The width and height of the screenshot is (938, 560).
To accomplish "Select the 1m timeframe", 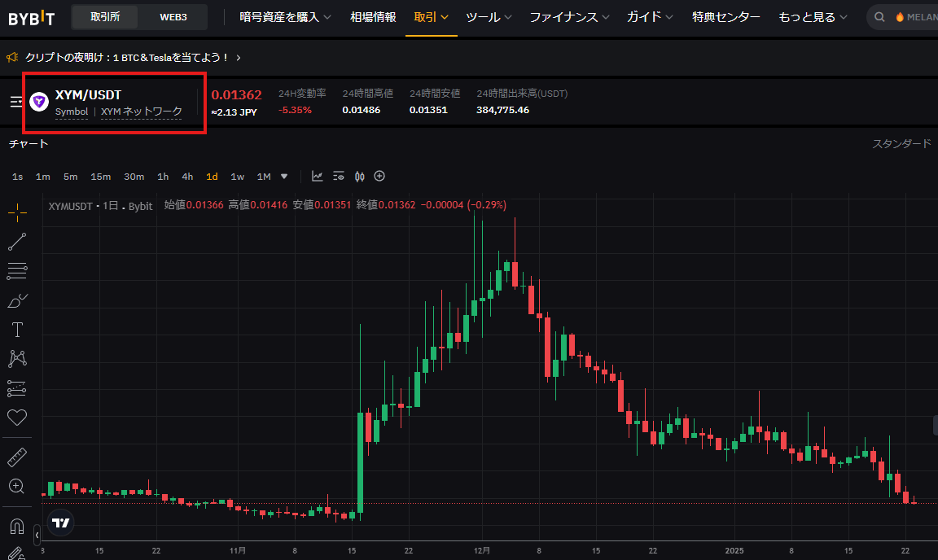I will (x=42, y=177).
